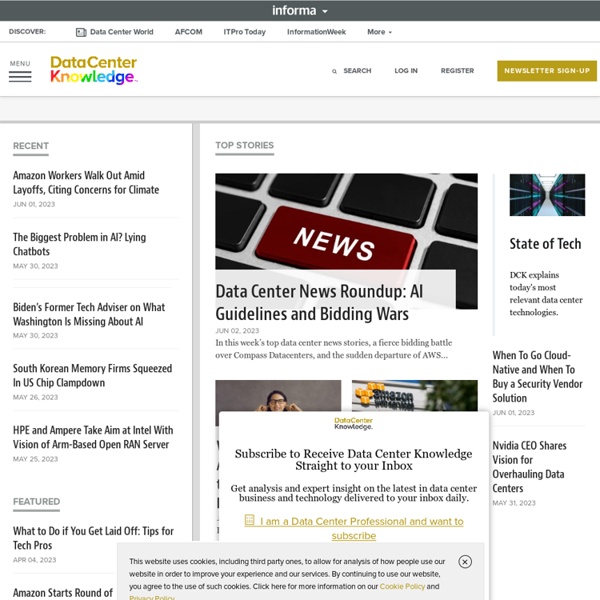Image resolution: width=600 pixels, height=600 pixels.
Task: Click the woman with glasses thumbnail
Action: (x=278, y=396)
